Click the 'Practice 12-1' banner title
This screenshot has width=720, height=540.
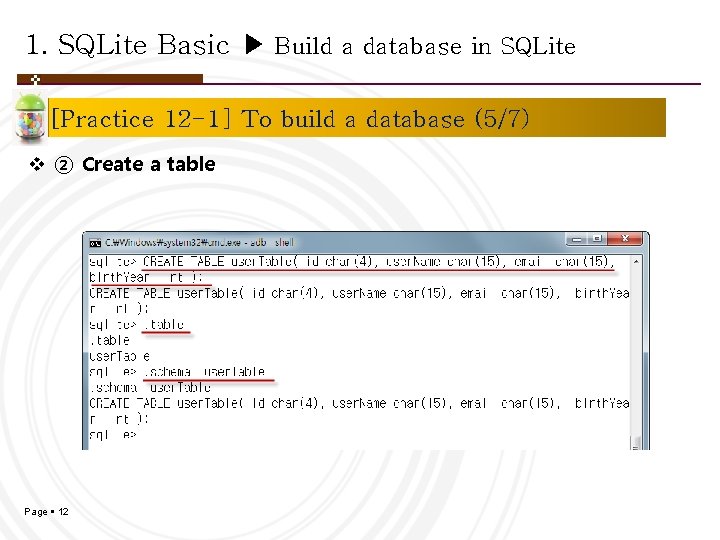tap(290, 119)
